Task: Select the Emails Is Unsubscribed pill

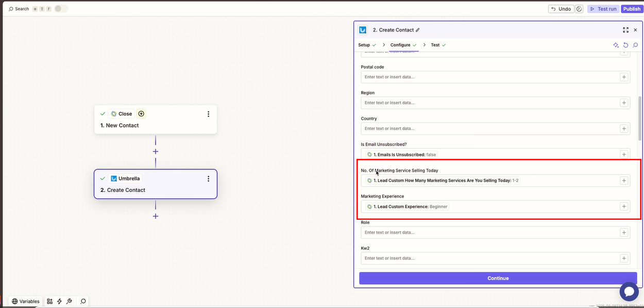Action: click(401, 154)
